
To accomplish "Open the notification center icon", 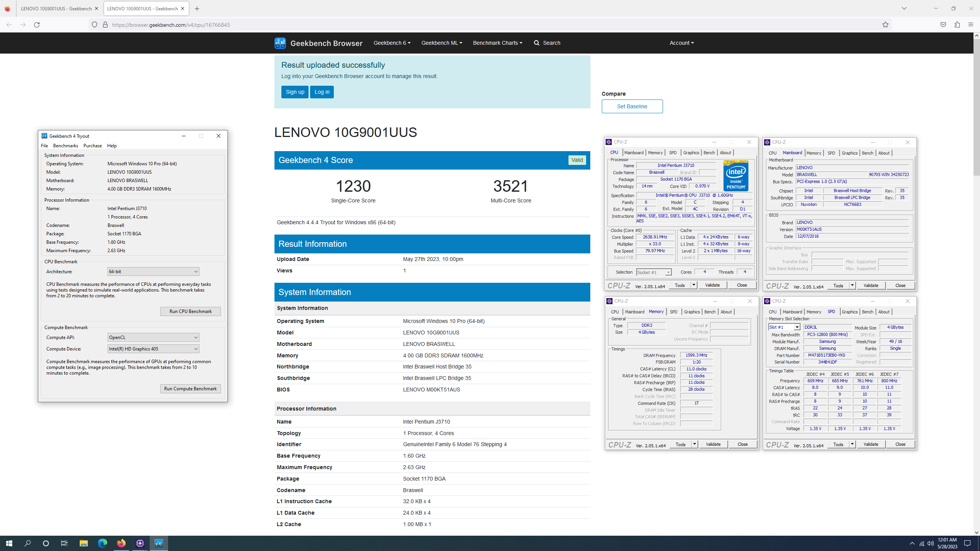I will click(x=967, y=543).
